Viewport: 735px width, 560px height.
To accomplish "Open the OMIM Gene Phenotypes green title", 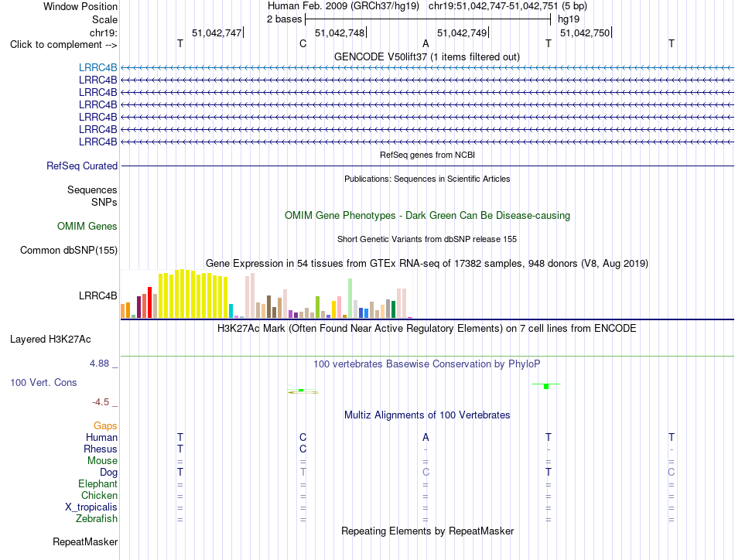I will tap(428, 216).
